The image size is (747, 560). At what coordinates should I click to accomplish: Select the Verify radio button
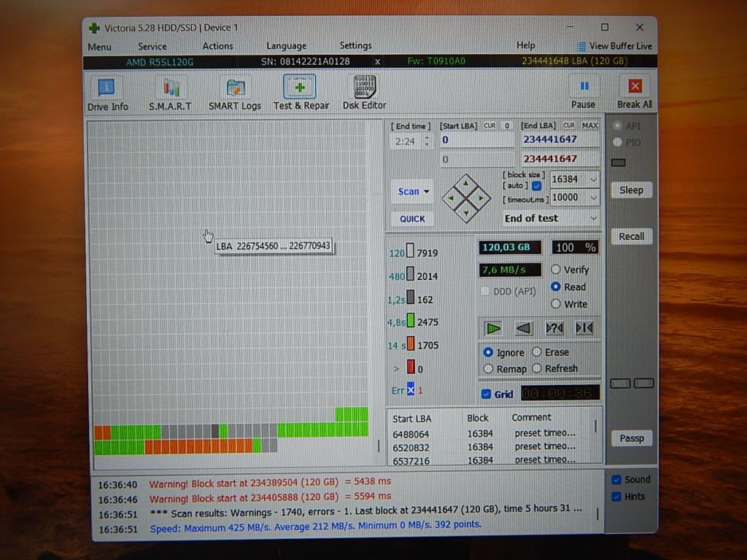coord(556,270)
